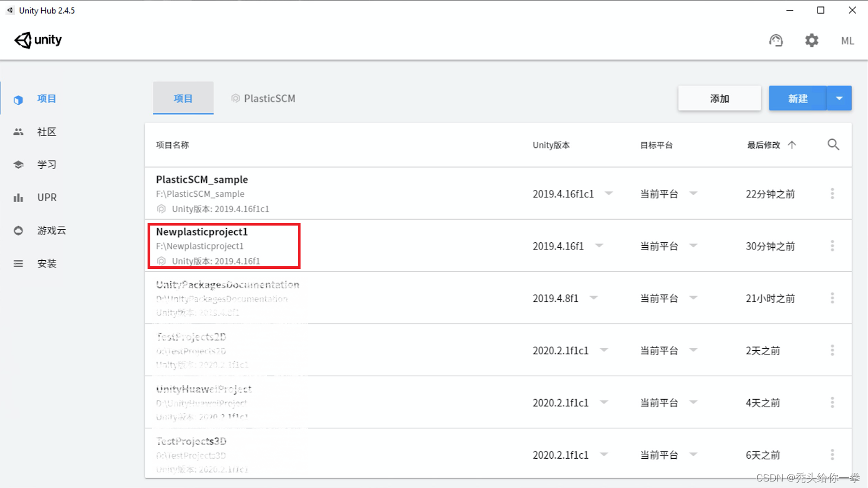Open UPR sidebar section
868x488 pixels.
click(x=47, y=197)
